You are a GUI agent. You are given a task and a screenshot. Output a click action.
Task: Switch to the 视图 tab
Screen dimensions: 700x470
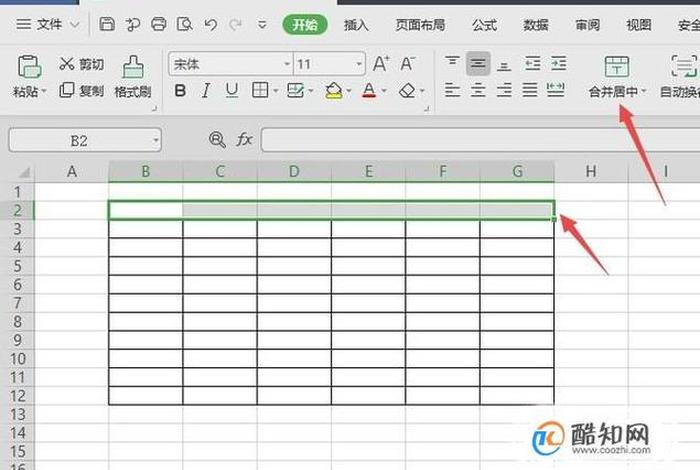tap(638, 25)
